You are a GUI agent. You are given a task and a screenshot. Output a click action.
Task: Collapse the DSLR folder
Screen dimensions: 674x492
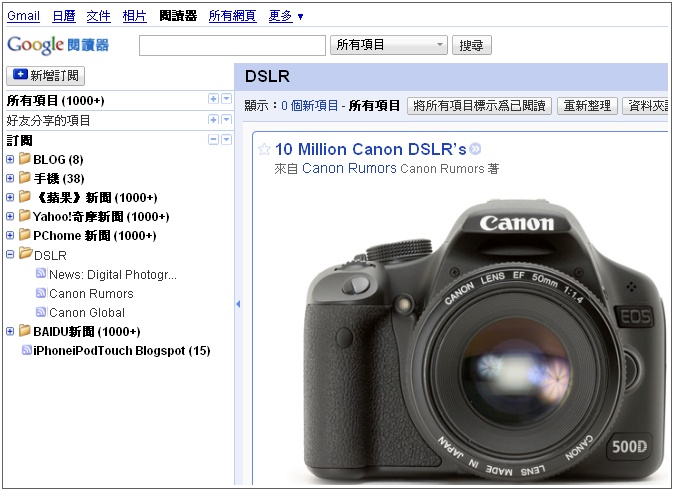[x=10, y=254]
